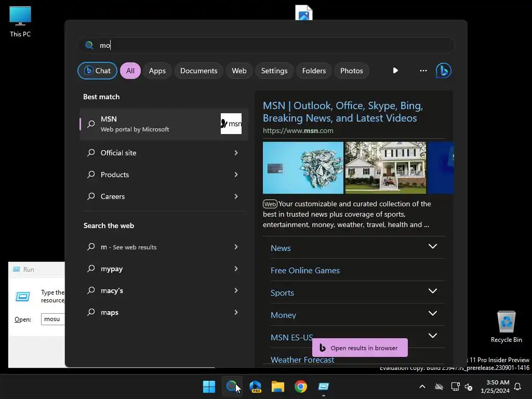Expand the mypay suggestion arrow
This screenshot has height=399, width=532.
[236, 269]
